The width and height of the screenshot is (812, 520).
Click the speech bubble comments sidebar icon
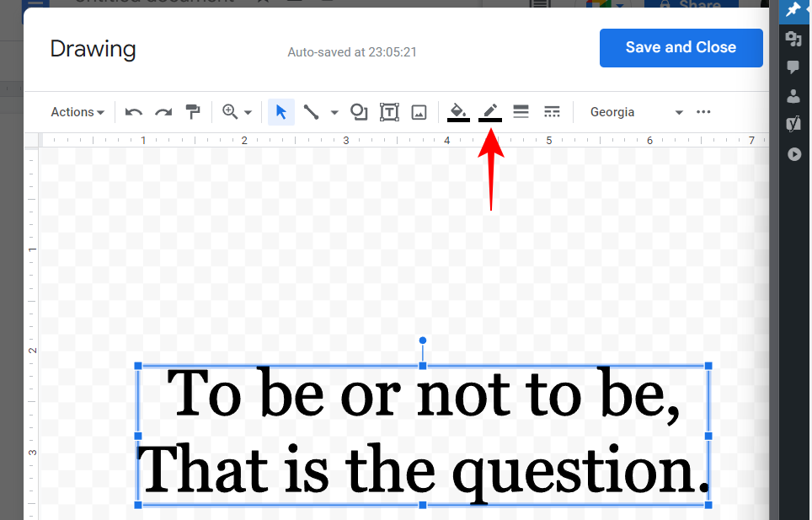pyautogui.click(x=793, y=67)
